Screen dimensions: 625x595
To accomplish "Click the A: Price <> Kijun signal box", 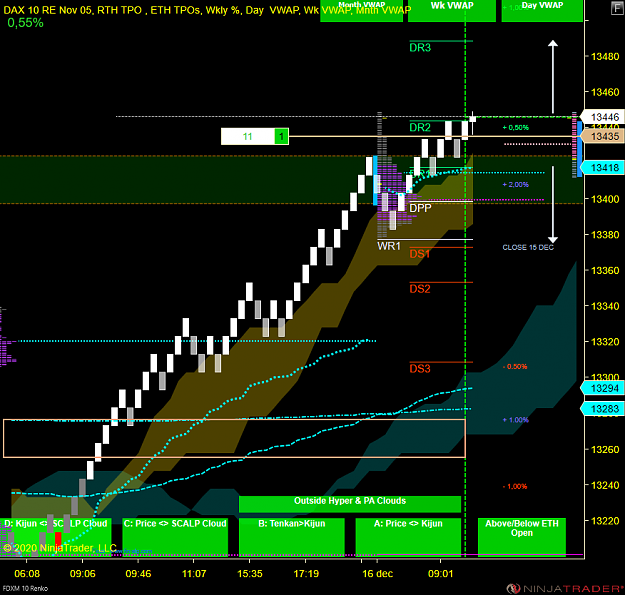I will click(x=408, y=536).
